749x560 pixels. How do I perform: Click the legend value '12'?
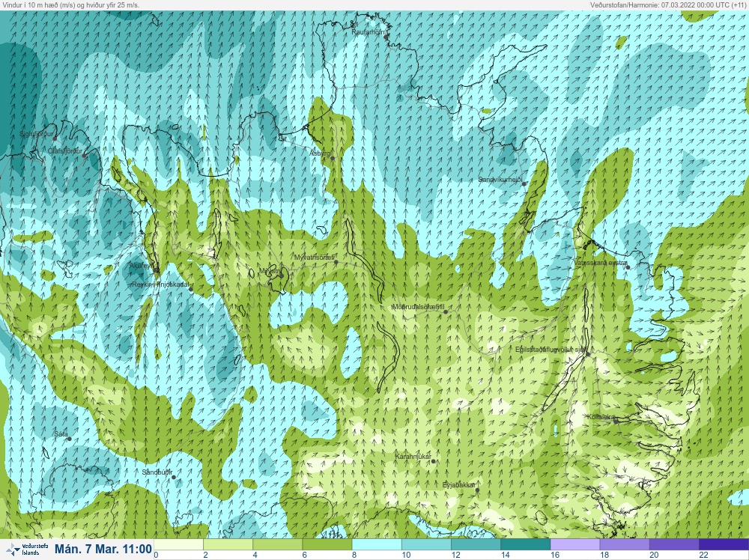click(455, 556)
